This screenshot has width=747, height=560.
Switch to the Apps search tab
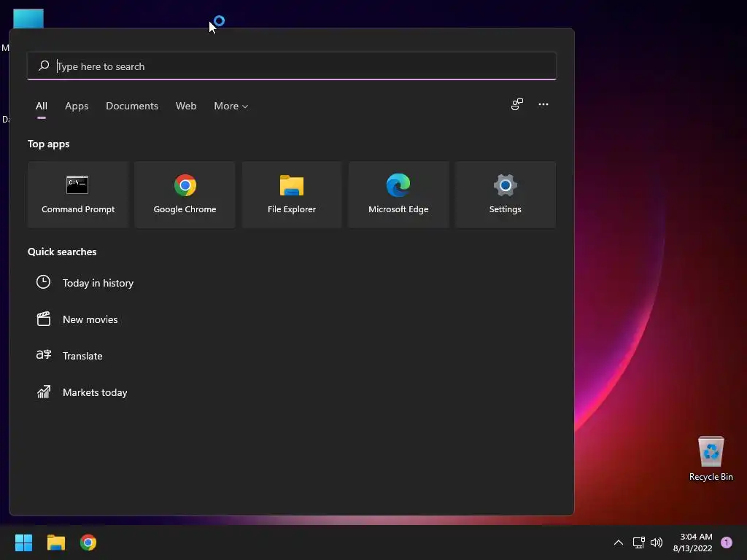pos(77,106)
